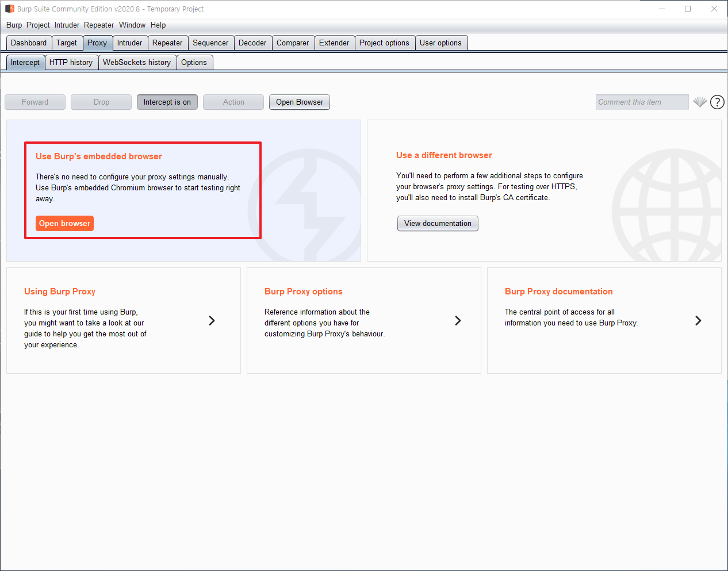Click the Burp Suite logo in title bar

pos(10,9)
